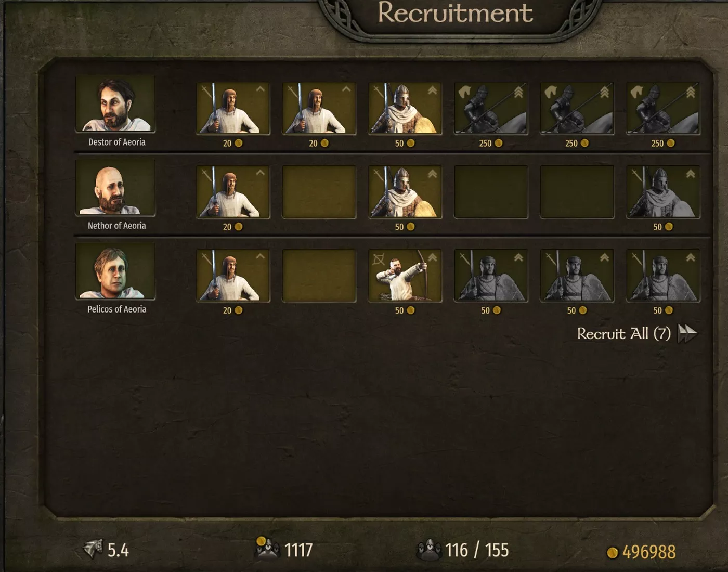Click the party speed icon showing 5.4
This screenshot has height=572, width=728.
[x=93, y=549]
